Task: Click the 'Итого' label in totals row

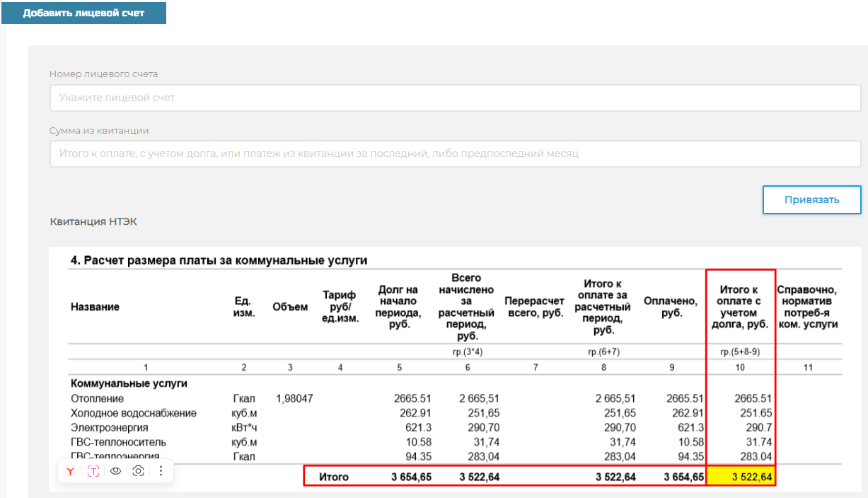Action: coord(334,477)
